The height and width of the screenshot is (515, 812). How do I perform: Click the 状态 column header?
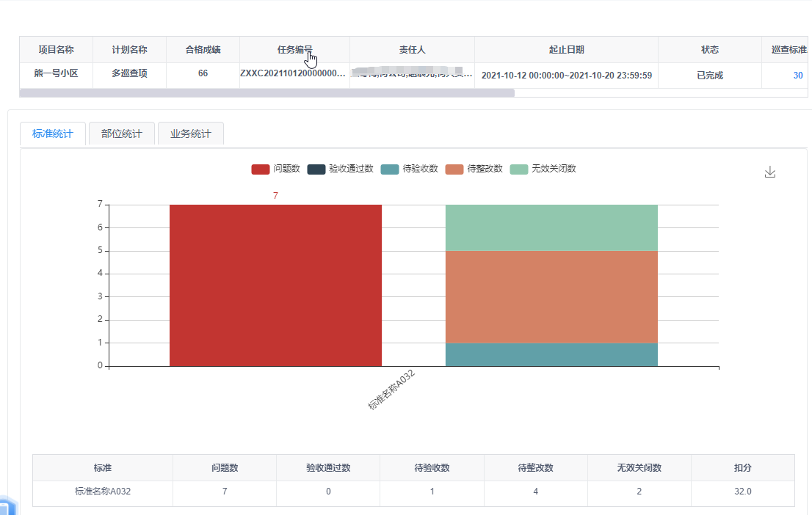click(x=710, y=50)
